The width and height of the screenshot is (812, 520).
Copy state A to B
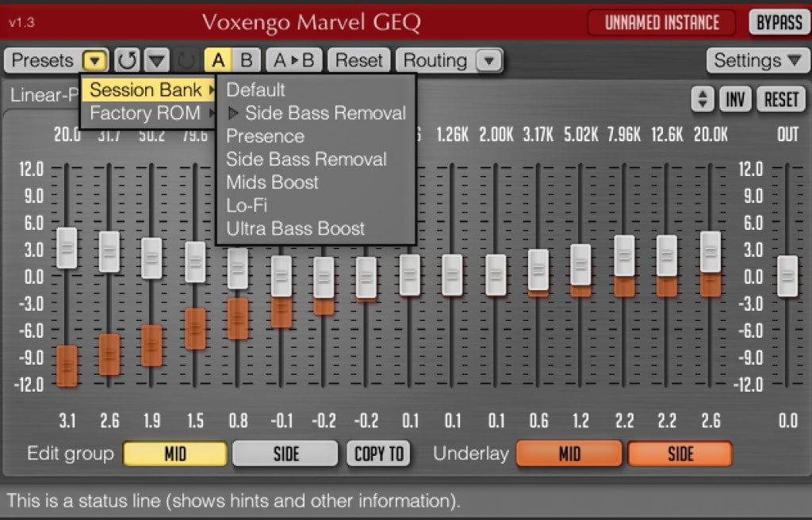coord(294,60)
